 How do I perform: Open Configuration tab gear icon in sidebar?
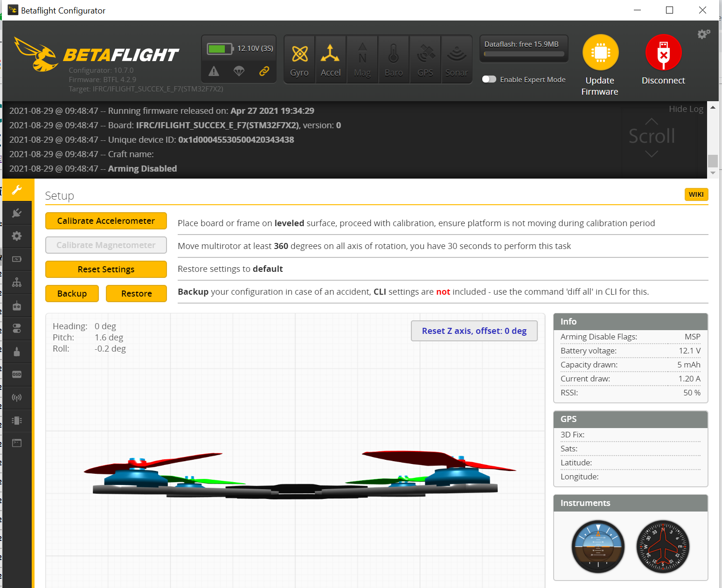[x=17, y=236]
